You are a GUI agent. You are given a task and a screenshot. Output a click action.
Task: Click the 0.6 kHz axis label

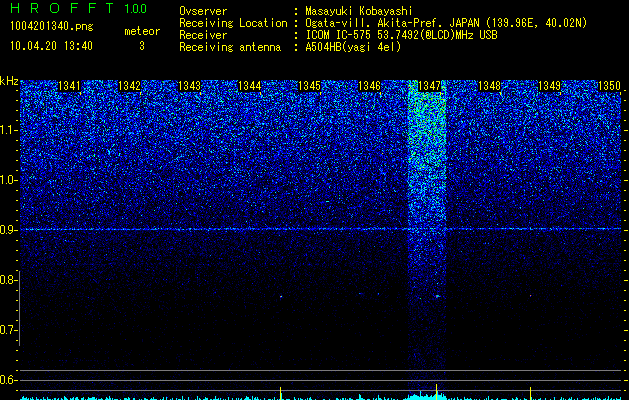tap(7, 380)
